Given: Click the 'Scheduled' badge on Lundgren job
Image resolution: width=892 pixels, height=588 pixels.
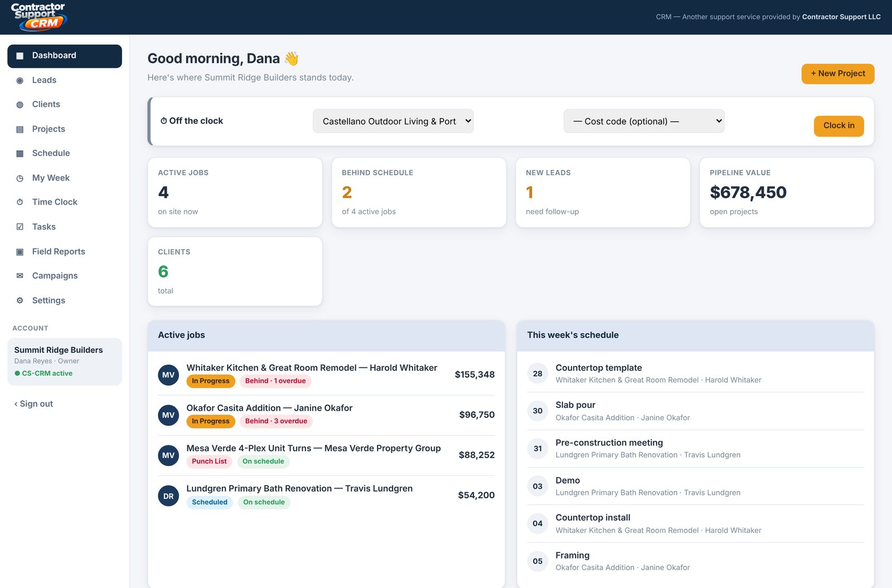Looking at the screenshot, I should pyautogui.click(x=210, y=502).
